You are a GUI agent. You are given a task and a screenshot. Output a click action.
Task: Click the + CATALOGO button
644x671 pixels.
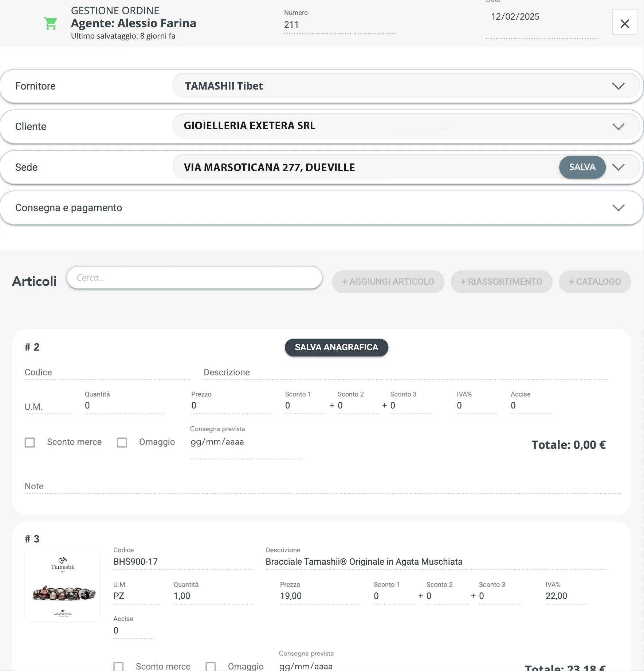point(595,281)
